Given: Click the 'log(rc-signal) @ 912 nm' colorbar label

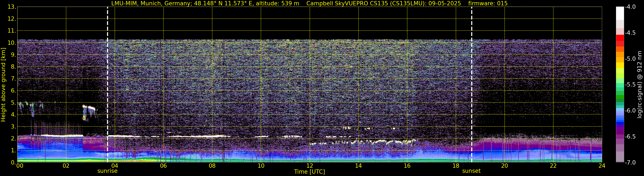Looking at the screenshot, I should [640, 85].
